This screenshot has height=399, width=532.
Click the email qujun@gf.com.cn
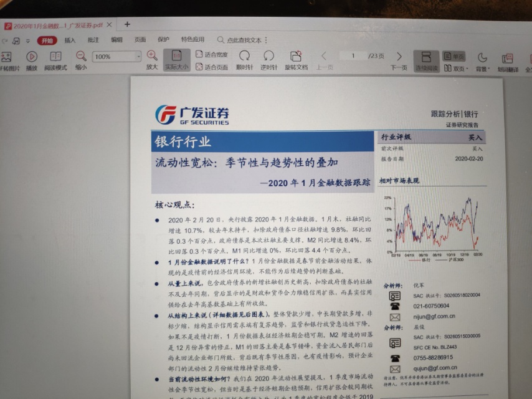(435, 368)
